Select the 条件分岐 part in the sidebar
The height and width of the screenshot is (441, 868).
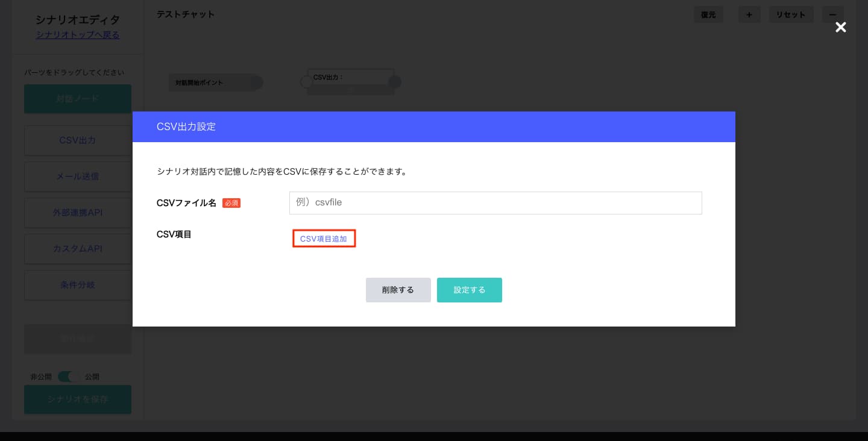pyautogui.click(x=77, y=285)
